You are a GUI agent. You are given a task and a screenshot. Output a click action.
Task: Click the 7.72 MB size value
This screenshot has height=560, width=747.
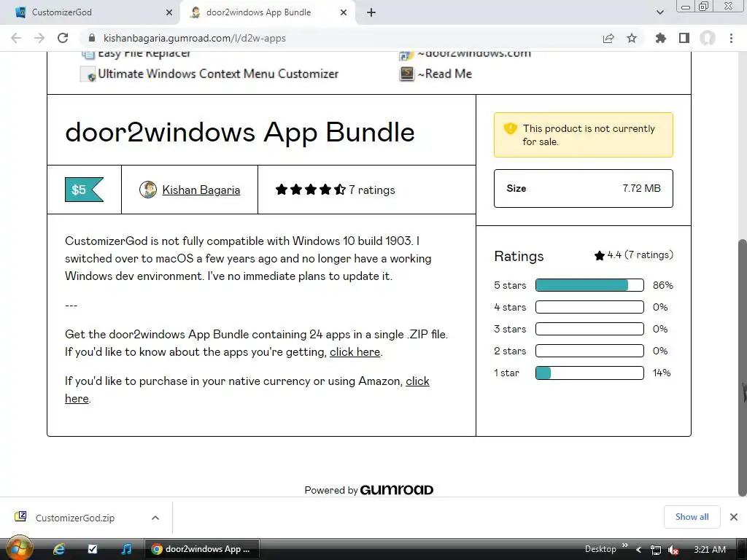coord(641,189)
